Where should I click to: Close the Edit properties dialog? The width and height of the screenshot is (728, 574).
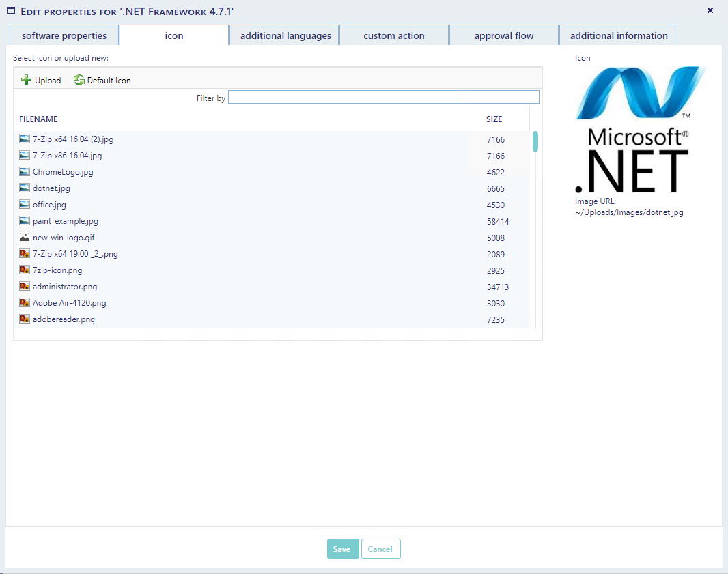point(710,10)
